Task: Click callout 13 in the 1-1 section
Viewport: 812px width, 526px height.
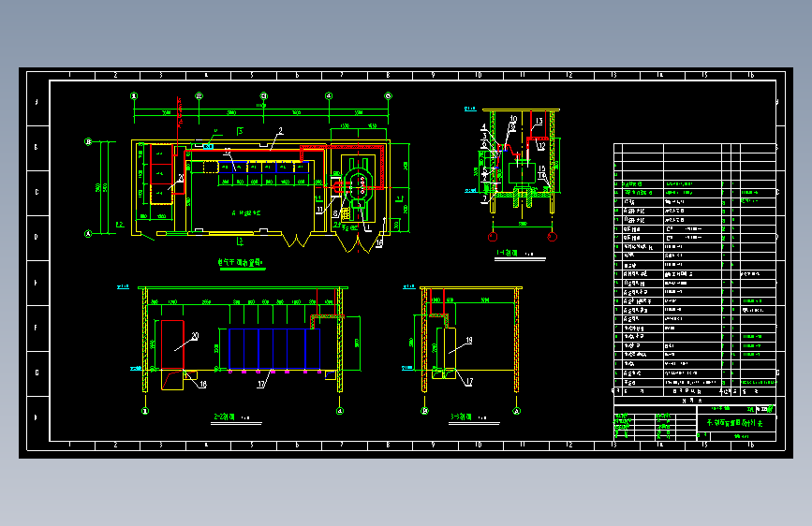Action: [x=539, y=121]
